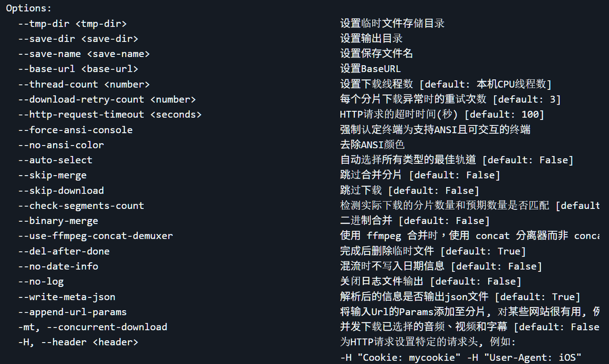Click the --save-dir <save-dir> option

click(x=78, y=39)
